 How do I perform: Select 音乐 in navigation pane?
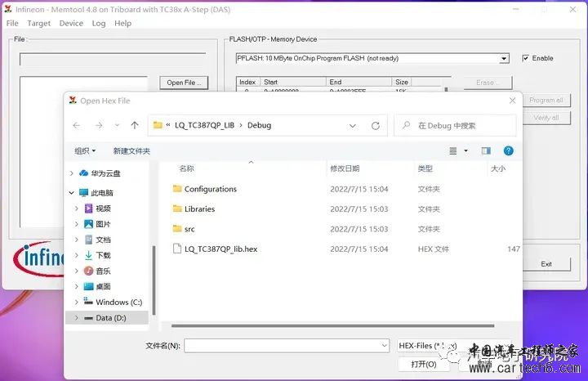point(103,271)
